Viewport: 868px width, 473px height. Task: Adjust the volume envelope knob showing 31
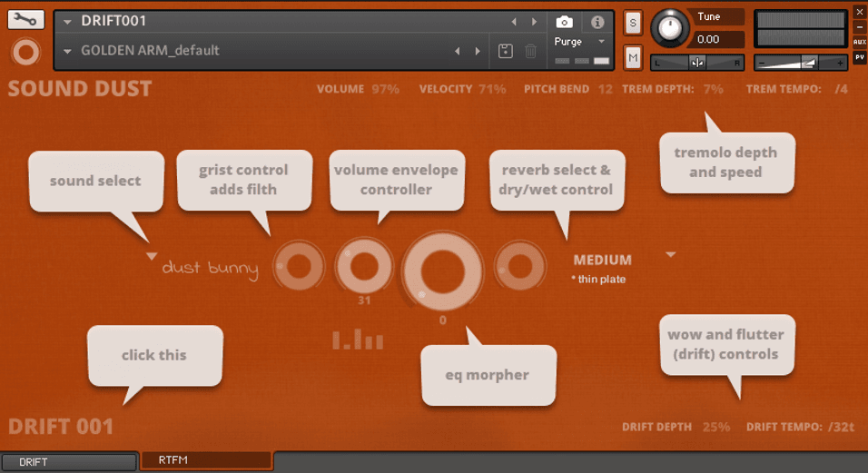364,266
